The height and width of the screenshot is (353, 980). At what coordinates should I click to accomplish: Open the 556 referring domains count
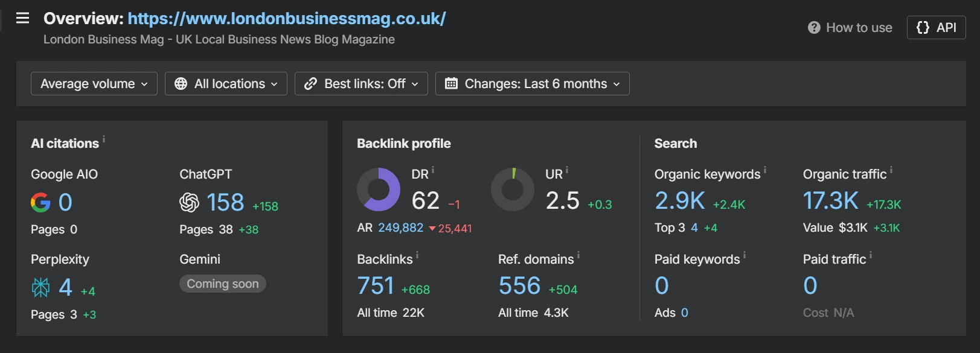[519, 286]
